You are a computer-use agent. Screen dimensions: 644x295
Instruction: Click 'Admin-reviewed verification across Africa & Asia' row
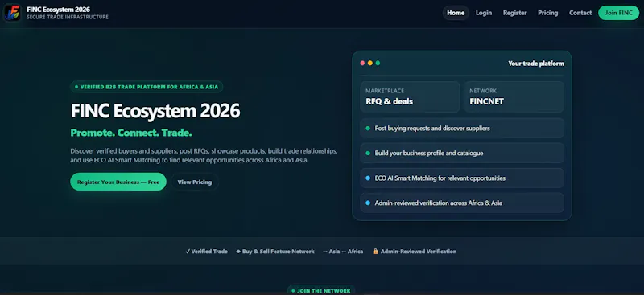pyautogui.click(x=462, y=203)
